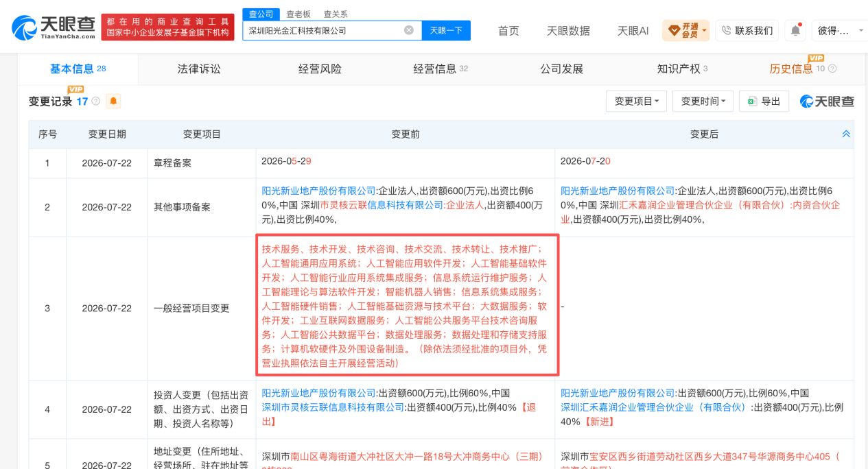
Task: Click the 变更记录 section title
Action: coord(50,101)
